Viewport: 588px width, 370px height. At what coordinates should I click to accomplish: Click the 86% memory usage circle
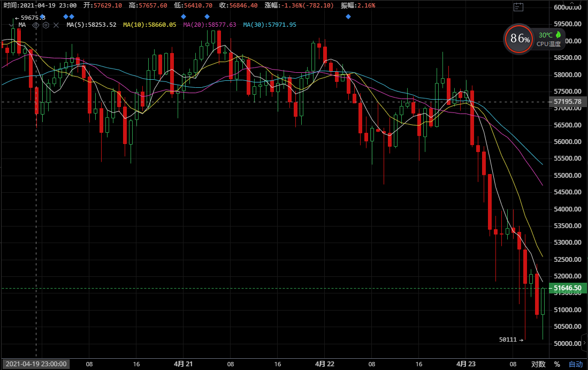coord(520,39)
